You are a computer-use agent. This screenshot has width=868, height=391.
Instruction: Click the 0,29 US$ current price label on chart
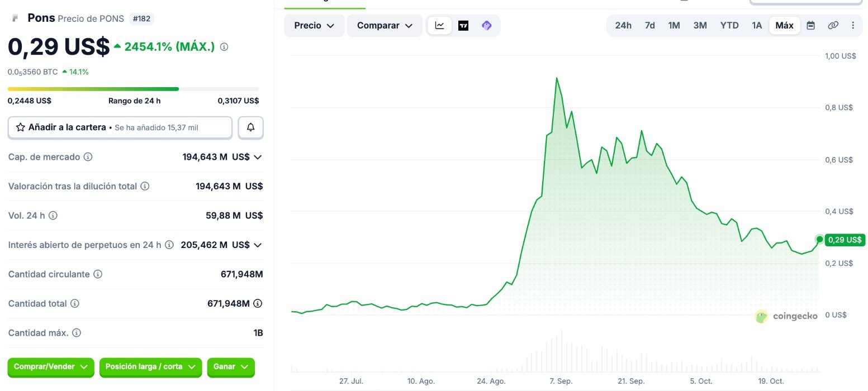(x=845, y=240)
